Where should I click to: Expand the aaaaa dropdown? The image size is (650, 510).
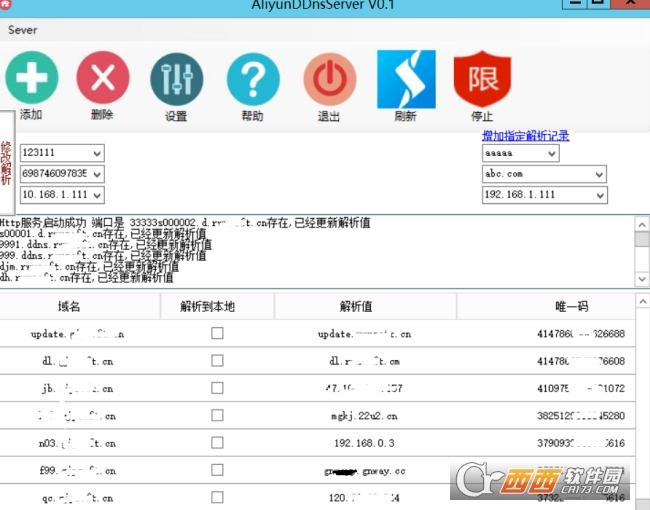click(x=551, y=153)
